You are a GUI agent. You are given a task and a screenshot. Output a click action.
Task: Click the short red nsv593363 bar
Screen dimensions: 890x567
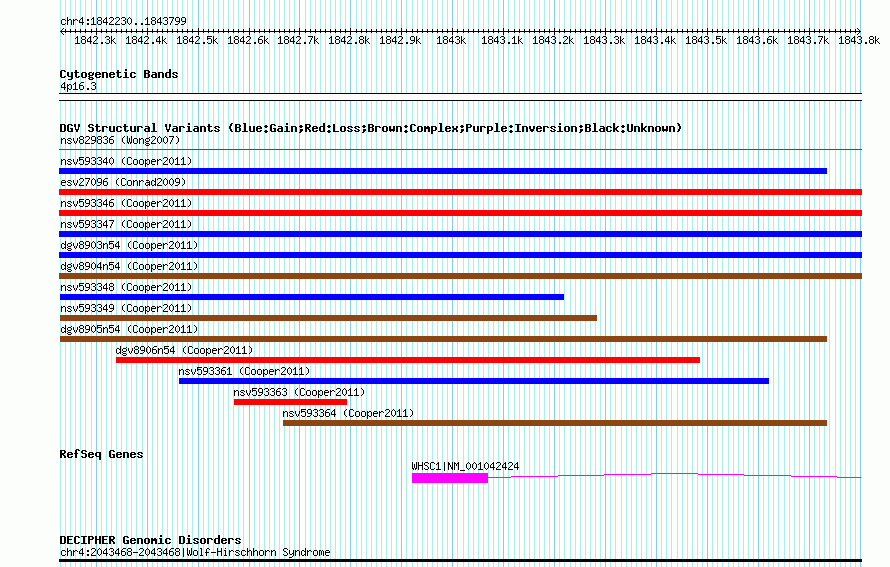click(x=290, y=402)
